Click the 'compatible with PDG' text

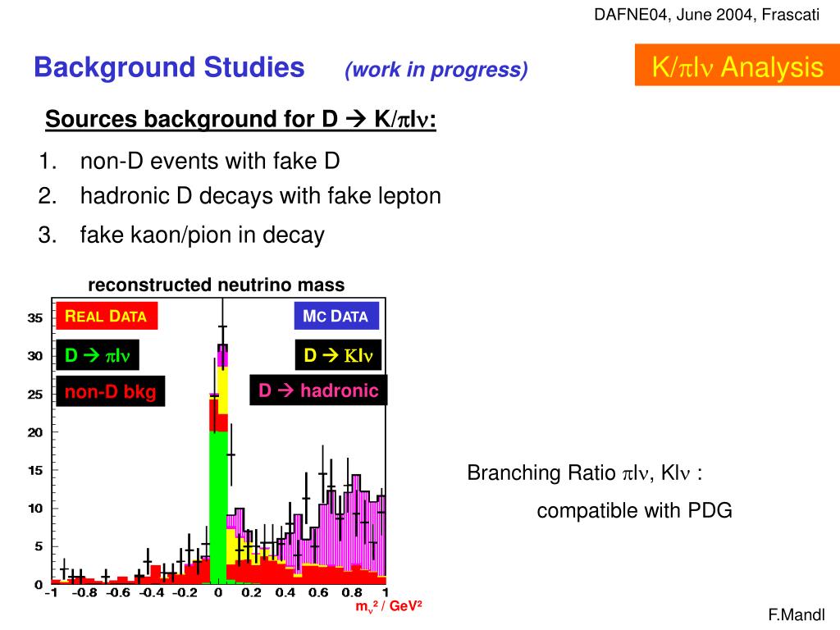634,510
